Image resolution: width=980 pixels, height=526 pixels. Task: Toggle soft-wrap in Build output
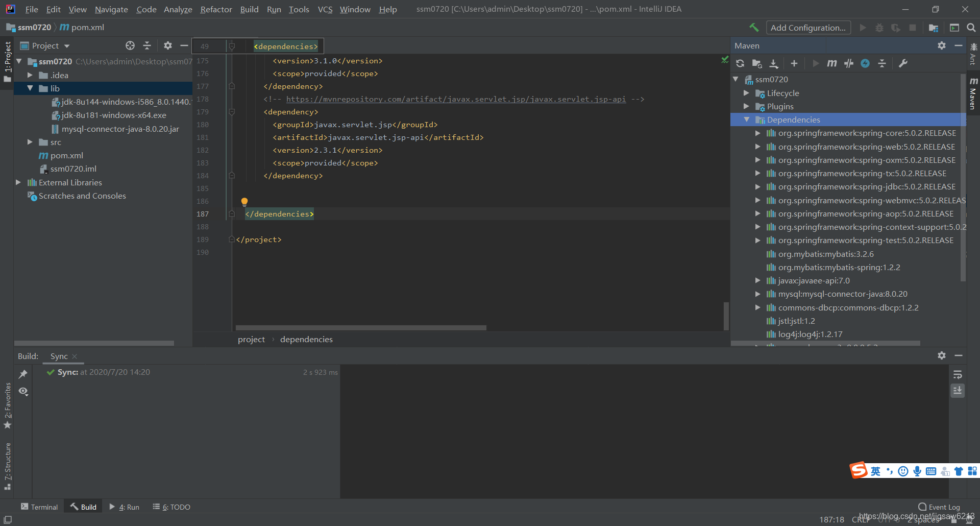click(958, 374)
